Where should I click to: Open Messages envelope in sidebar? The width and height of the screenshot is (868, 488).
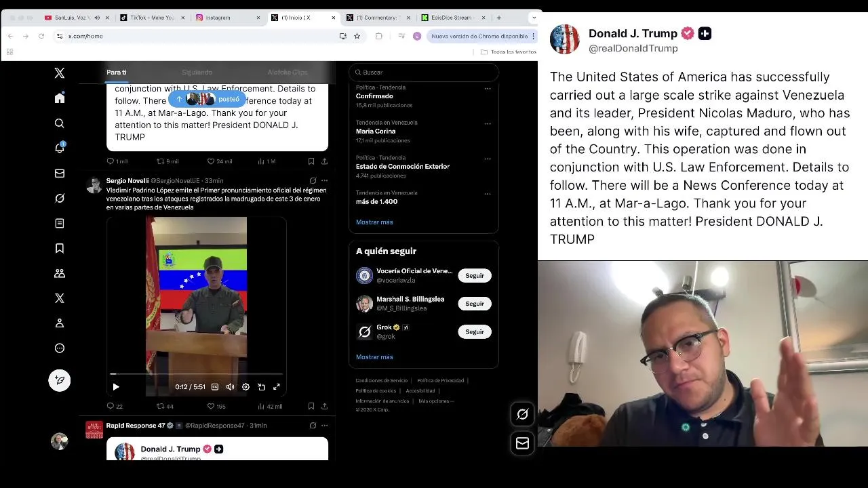pos(60,174)
